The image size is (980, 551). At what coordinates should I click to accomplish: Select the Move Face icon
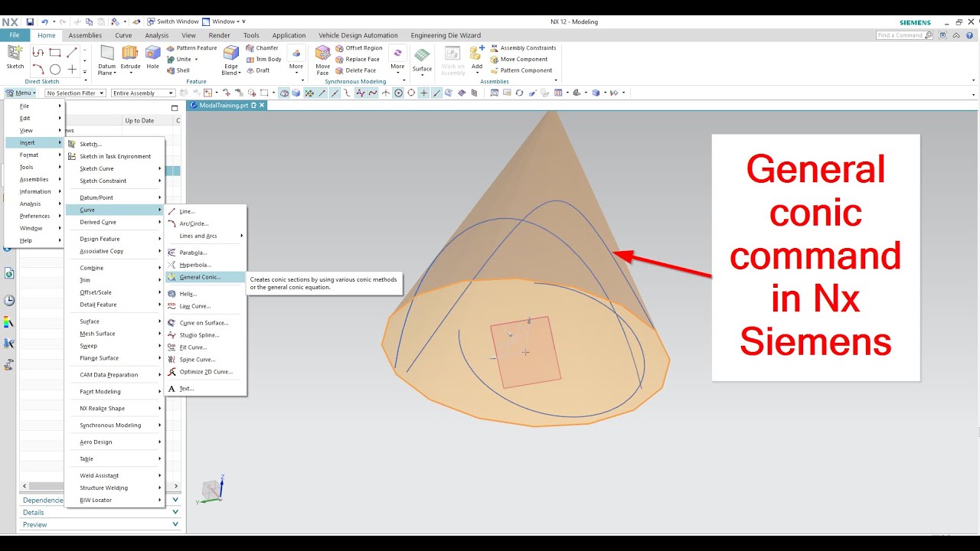coord(323,59)
